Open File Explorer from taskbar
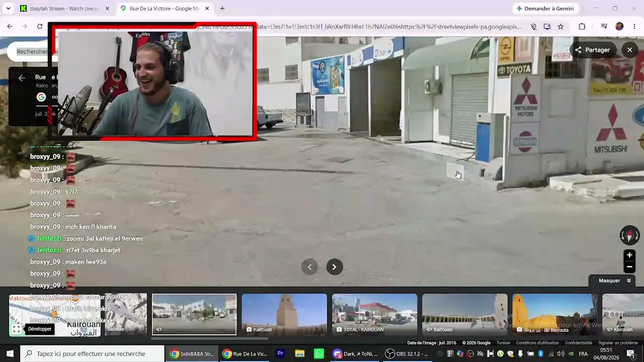Screen dimensions: 644x362 299,353
